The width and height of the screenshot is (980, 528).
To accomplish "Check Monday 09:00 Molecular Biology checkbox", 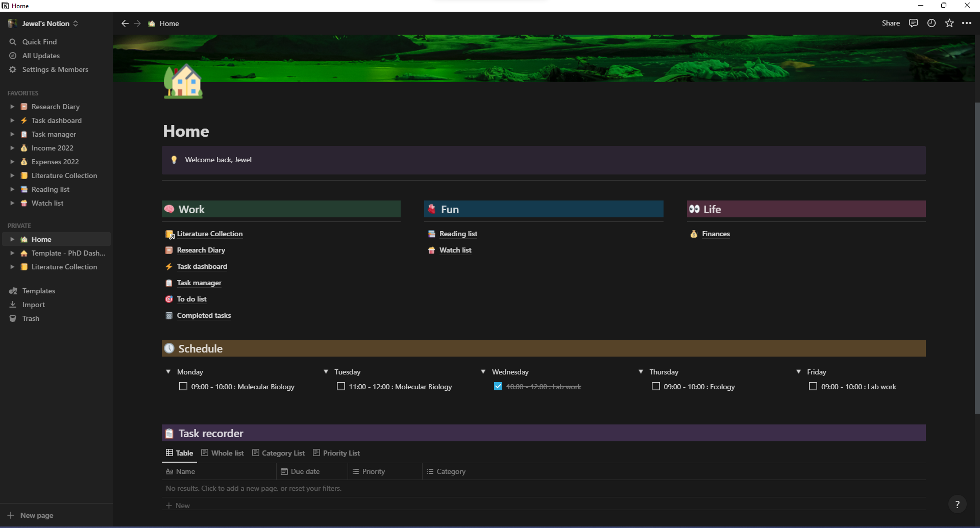I will coord(183,387).
